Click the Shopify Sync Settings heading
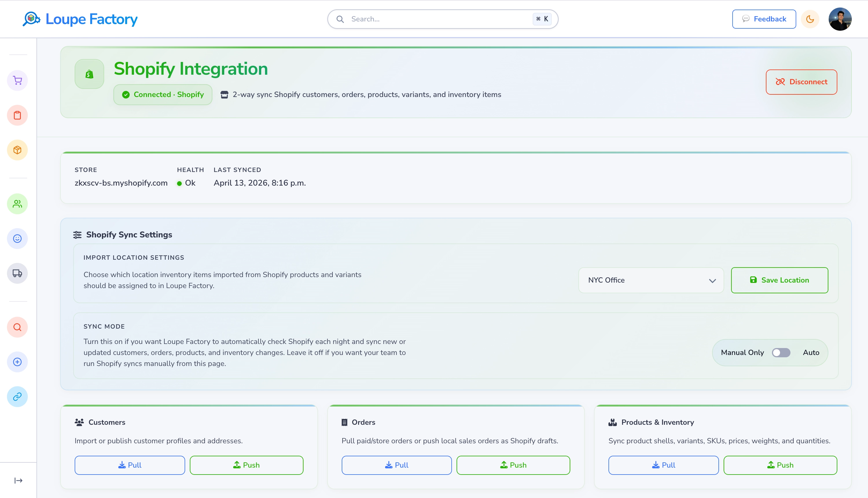This screenshot has height=498, width=868. point(129,235)
